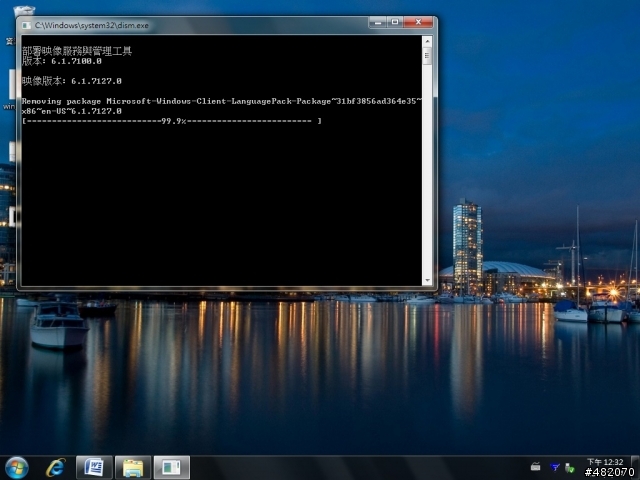Image resolution: width=640 pixels, height=480 pixels.
Task: Maximize the dism.exe console window
Action: (395, 22)
